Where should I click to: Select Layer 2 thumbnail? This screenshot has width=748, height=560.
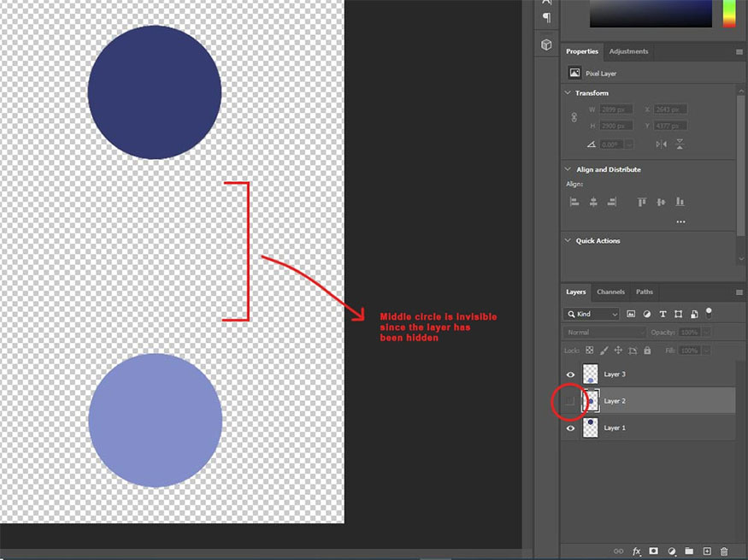(x=591, y=401)
